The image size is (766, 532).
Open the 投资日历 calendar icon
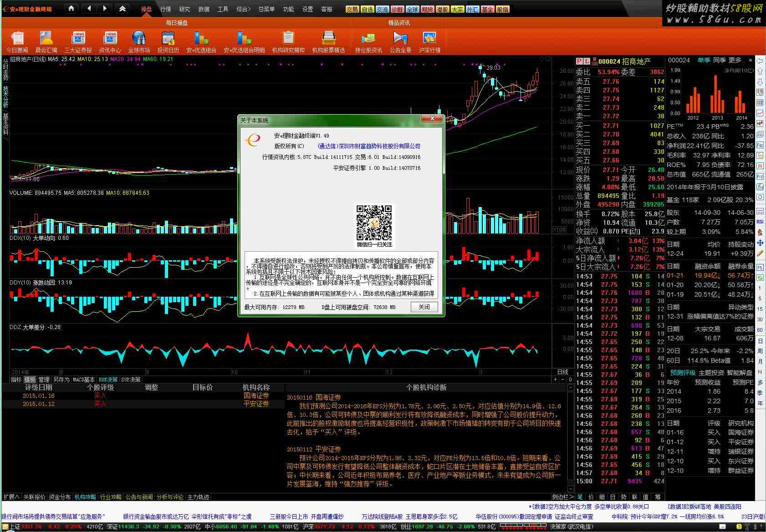[x=168, y=42]
